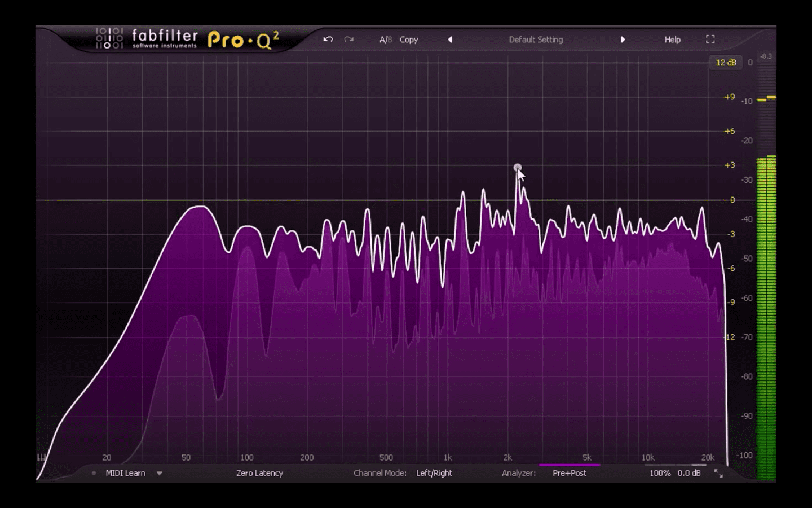Click the EQ band point near 2k
The image size is (812, 508).
coord(517,168)
